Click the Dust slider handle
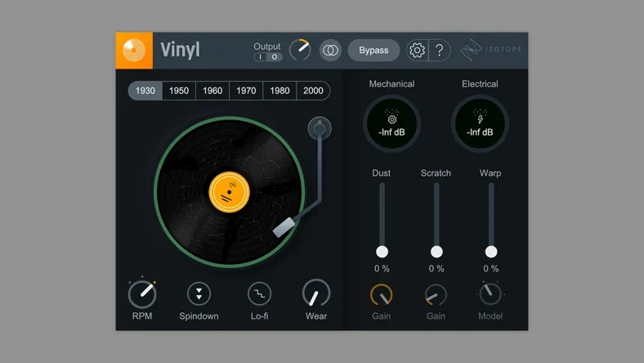The width and height of the screenshot is (644, 363). pos(382,252)
